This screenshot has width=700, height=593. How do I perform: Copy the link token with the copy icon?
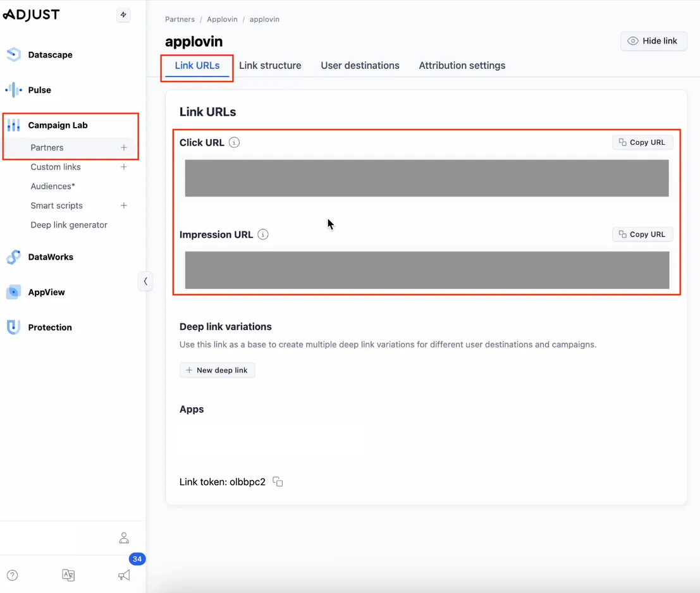[x=277, y=481]
